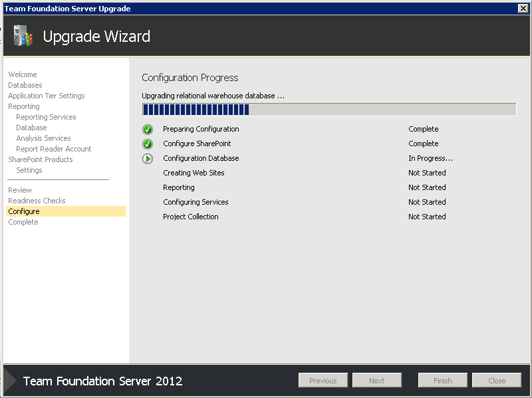Click the green checkmark beside Configure SharePoint
This screenshot has width=532, height=398.
point(148,144)
